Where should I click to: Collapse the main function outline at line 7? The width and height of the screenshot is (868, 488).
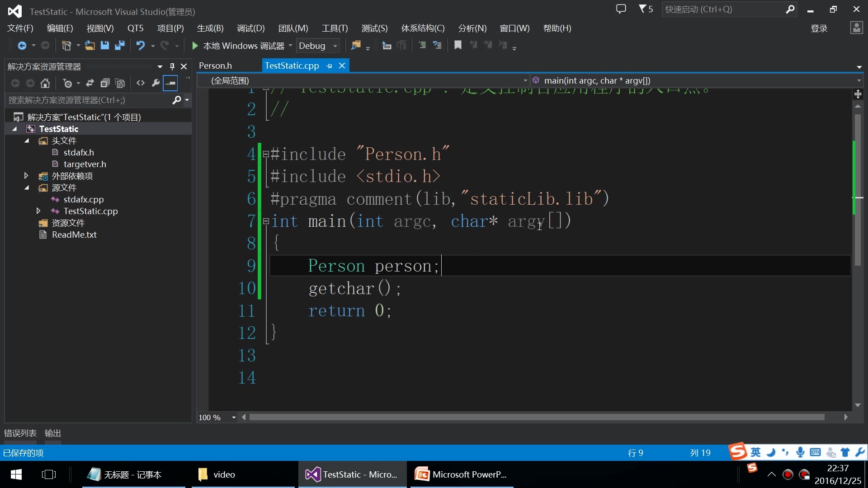click(x=266, y=221)
